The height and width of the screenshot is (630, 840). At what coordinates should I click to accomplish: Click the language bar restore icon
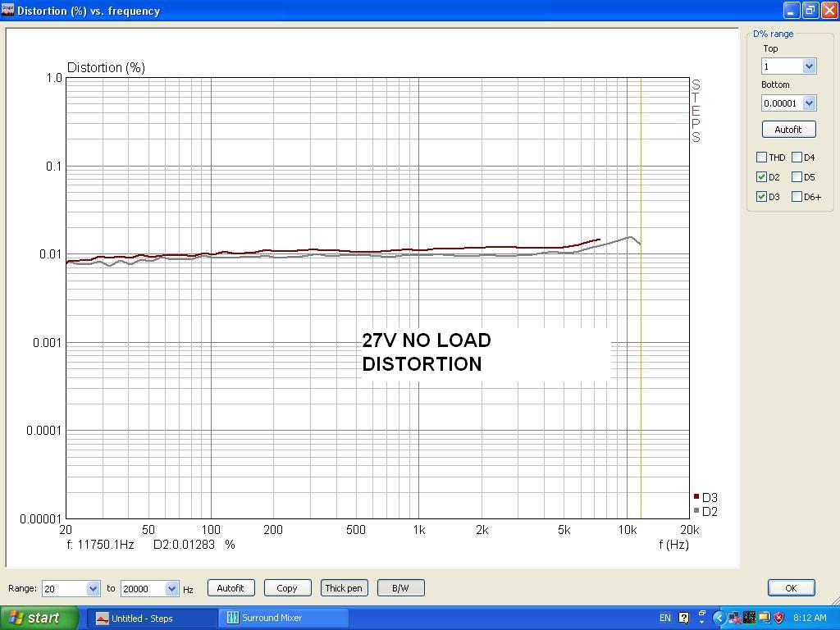[x=702, y=614]
